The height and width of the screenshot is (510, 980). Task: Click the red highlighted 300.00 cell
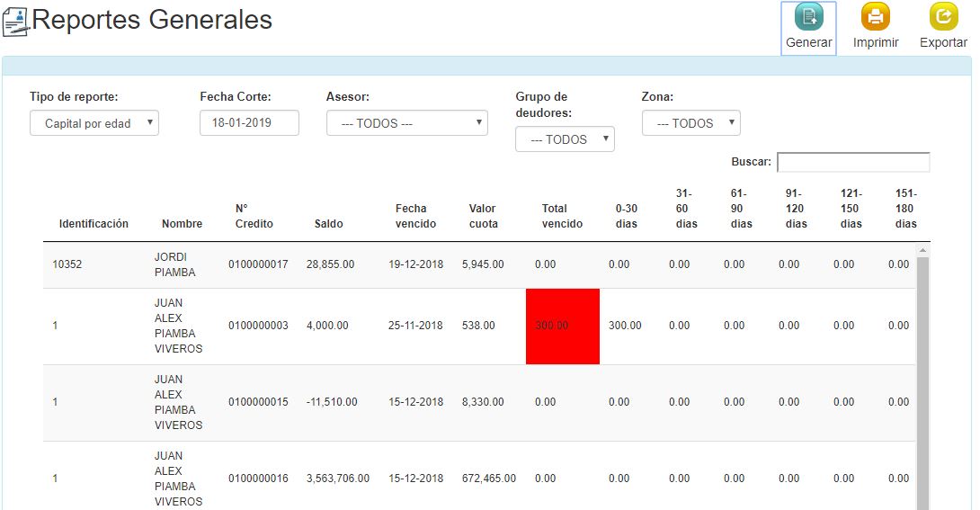pyautogui.click(x=562, y=326)
